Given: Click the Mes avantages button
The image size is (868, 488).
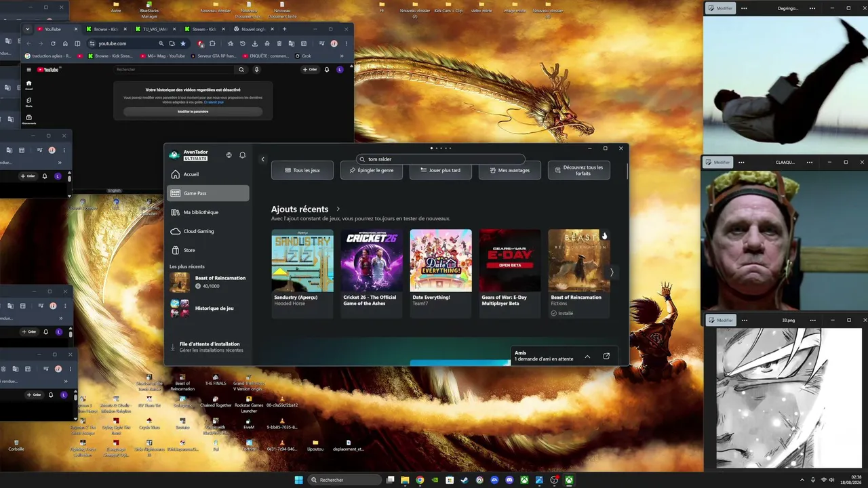Looking at the screenshot, I should click(510, 170).
